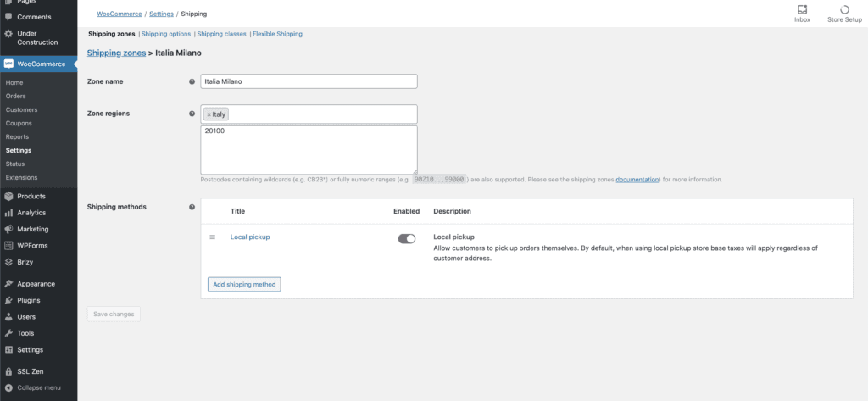Open WooCommerce Orders submenu item

point(16,97)
